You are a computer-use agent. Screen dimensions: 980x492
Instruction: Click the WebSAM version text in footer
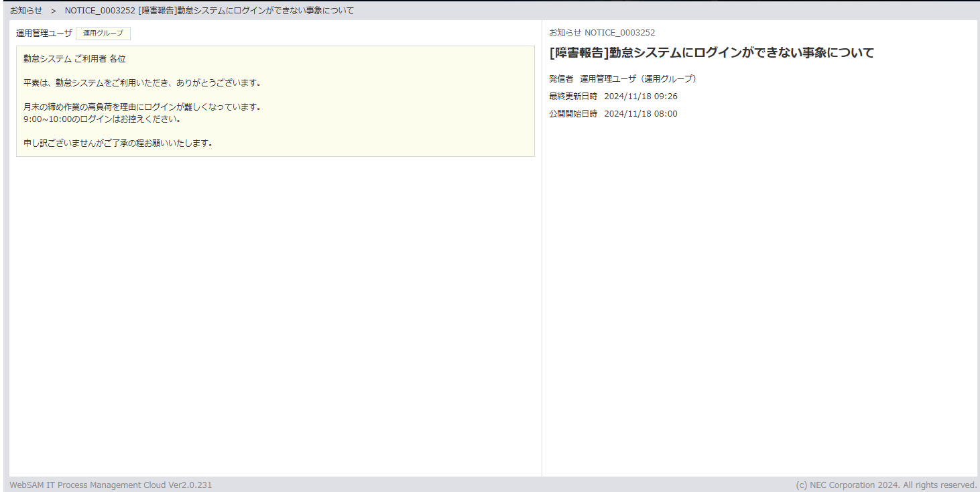pyautogui.click(x=111, y=485)
